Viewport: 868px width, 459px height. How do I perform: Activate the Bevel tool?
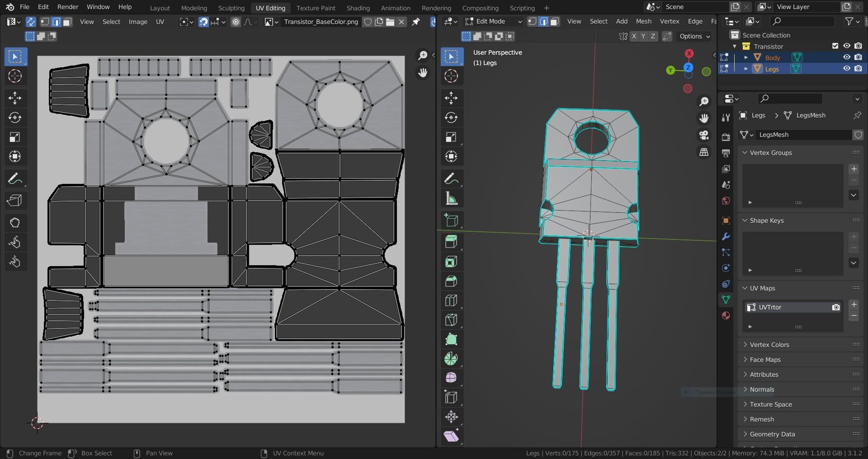pyautogui.click(x=451, y=281)
